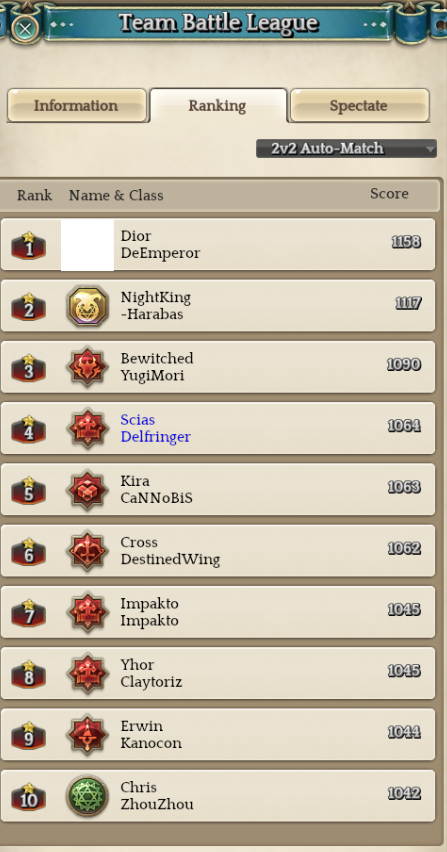Select the Dior DeEmperor ranking row
This screenshot has height=852, width=447.
[x=218, y=245]
